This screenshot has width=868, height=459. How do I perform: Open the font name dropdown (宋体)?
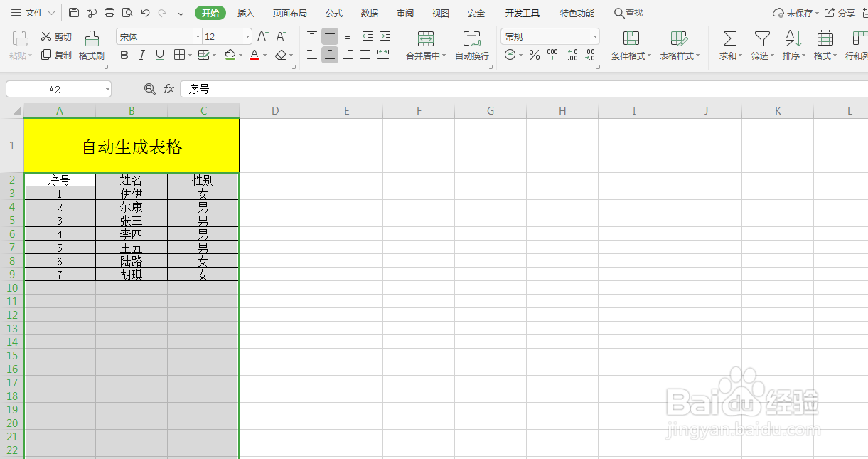(x=198, y=36)
